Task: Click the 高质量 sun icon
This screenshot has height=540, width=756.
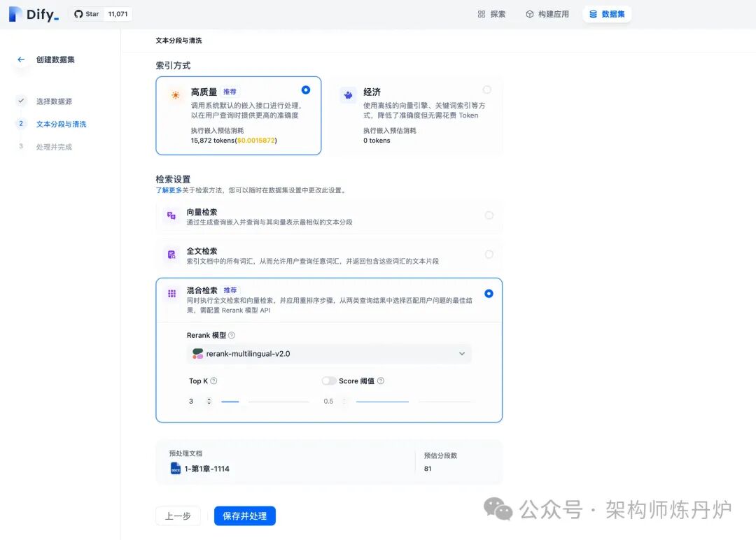Action: coord(176,95)
